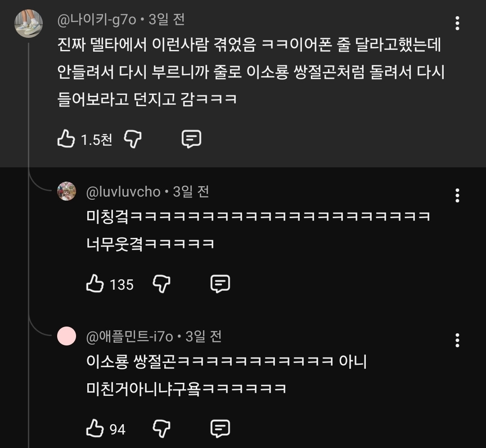486x448 pixels.
Task: Go to the @luvluvcho username link
Action: 123,192
